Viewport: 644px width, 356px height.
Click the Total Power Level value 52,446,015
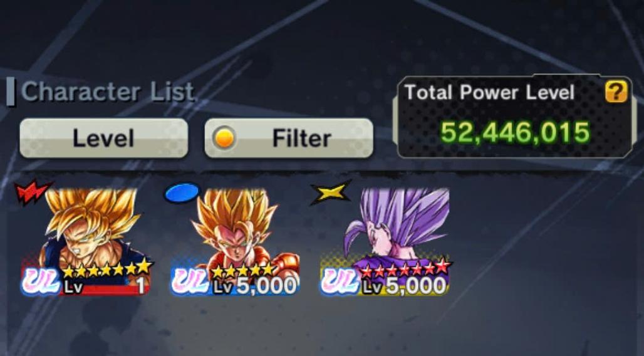(x=516, y=132)
